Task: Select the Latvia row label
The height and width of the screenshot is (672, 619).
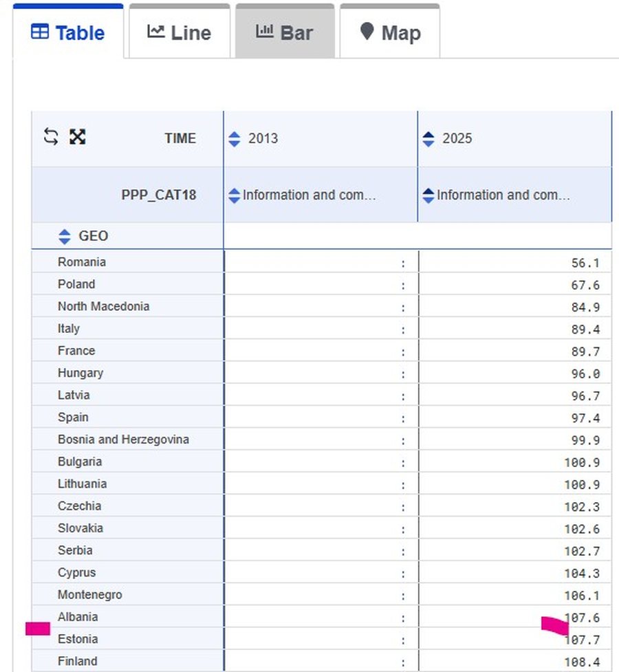Action: tap(74, 395)
